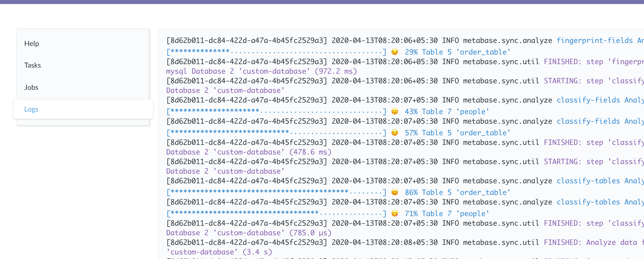This screenshot has height=259, width=644.
Task: Click the FINISHED: Analyze data log entry
Action: pos(591,242)
